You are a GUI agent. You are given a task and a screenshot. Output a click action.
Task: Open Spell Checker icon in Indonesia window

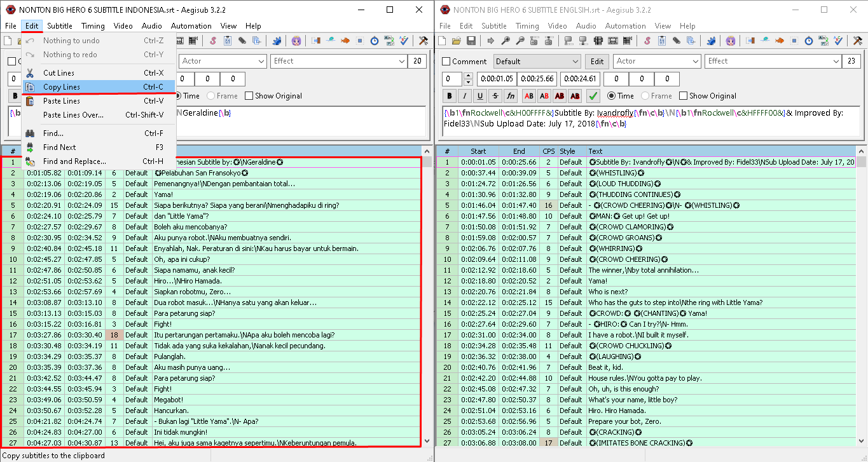[404, 41]
